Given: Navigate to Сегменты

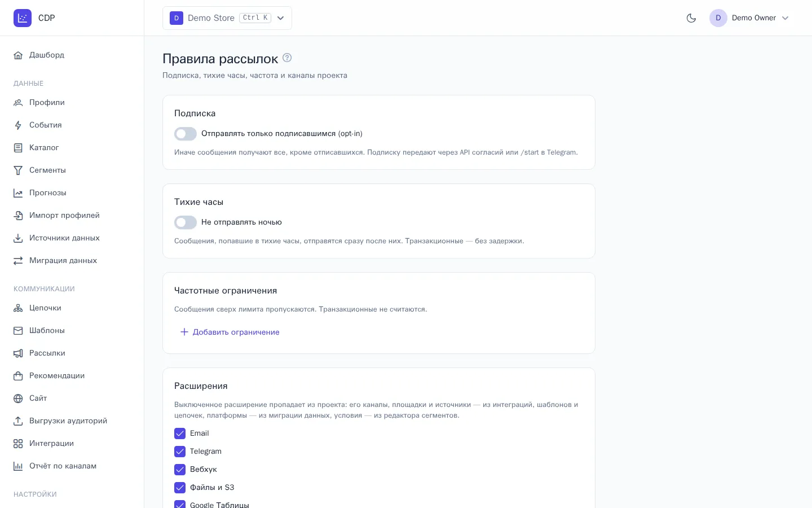Looking at the screenshot, I should tap(72, 170).
